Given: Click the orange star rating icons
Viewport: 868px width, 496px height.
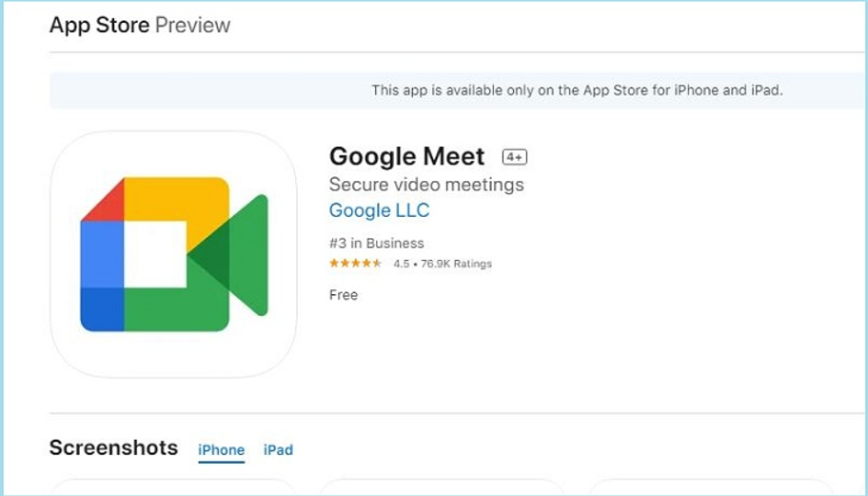Looking at the screenshot, I should [x=356, y=264].
